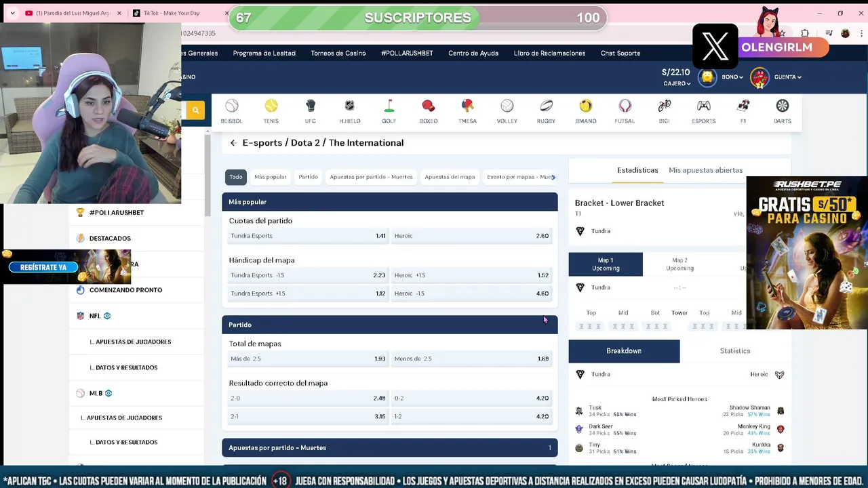Pick Heroic +1.5 handicap at 1.52
The image size is (868, 488).
(x=471, y=275)
